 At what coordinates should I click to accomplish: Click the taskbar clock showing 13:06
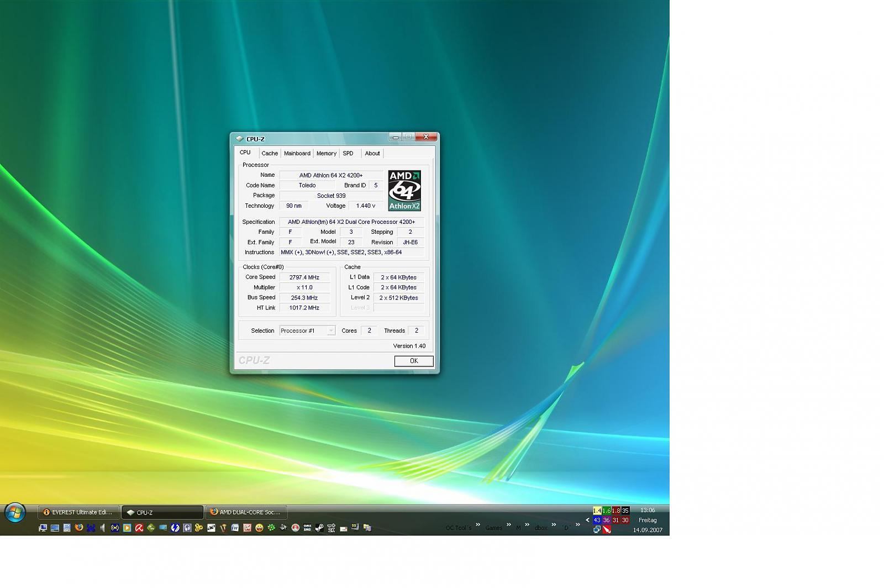click(648, 510)
